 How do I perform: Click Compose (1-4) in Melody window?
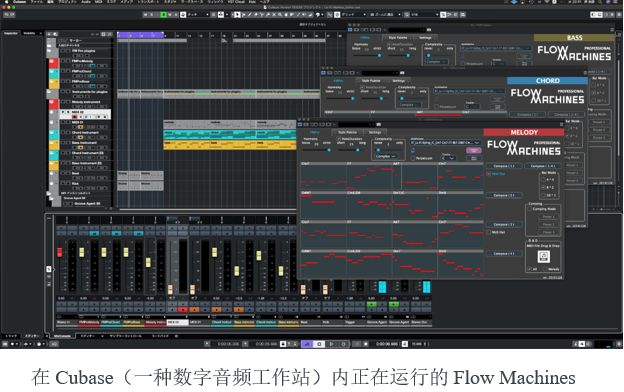pyautogui.click(x=543, y=166)
